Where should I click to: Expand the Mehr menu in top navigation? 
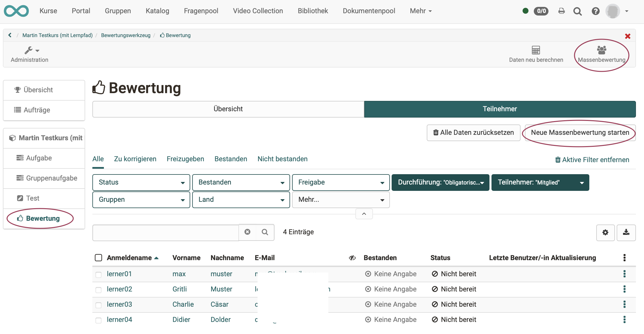click(421, 11)
